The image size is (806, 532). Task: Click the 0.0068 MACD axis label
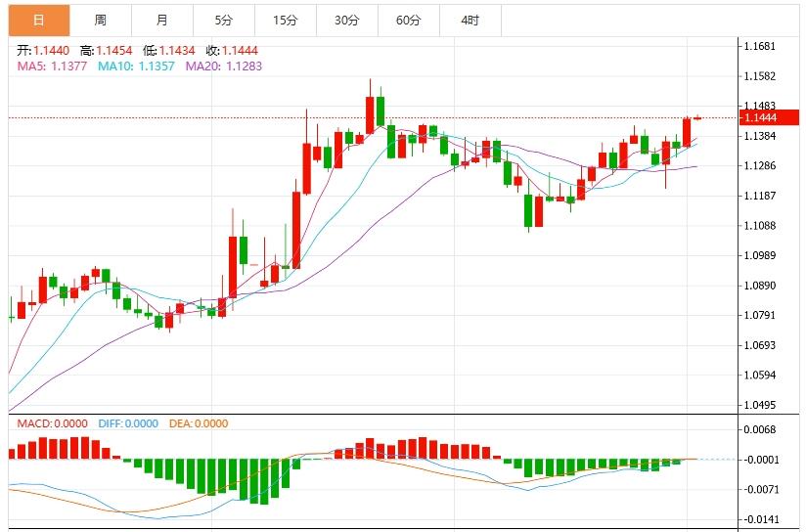[x=760, y=429]
